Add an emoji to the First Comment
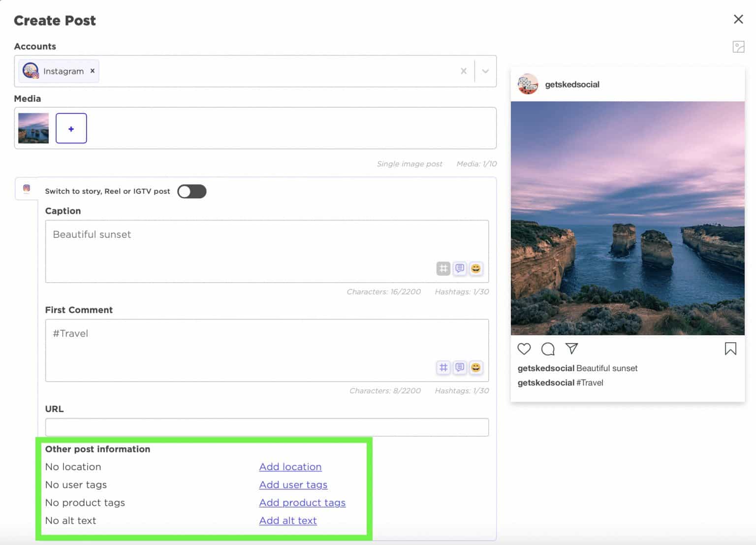Screen dimensions: 756x545 (x=475, y=367)
